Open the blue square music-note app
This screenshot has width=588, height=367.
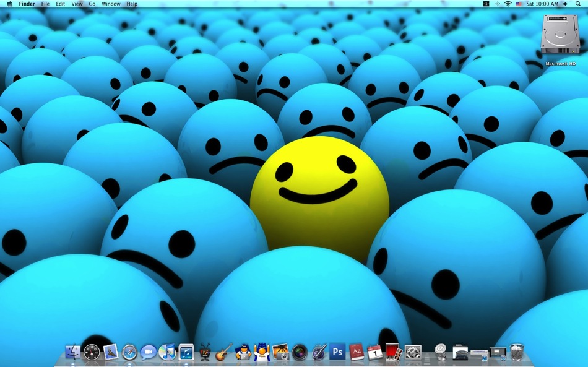[x=186, y=352]
